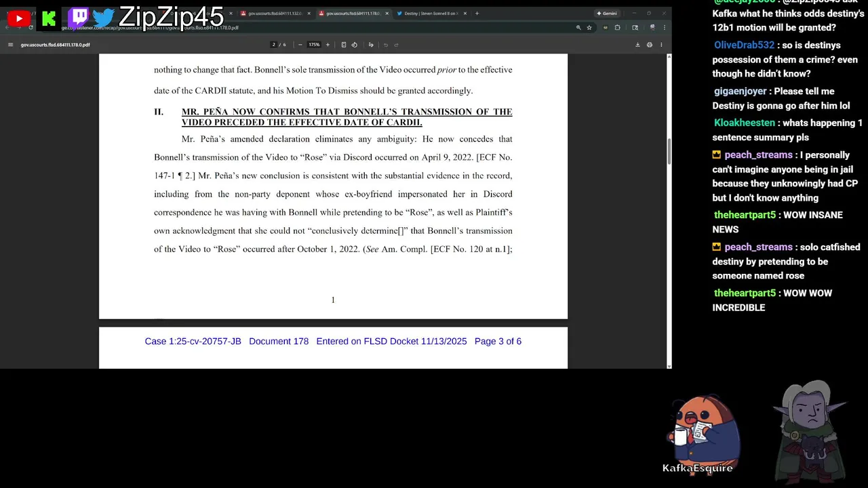Image resolution: width=868 pixels, height=488 pixels.
Task: Click the PDF page number field
Action: (274, 45)
